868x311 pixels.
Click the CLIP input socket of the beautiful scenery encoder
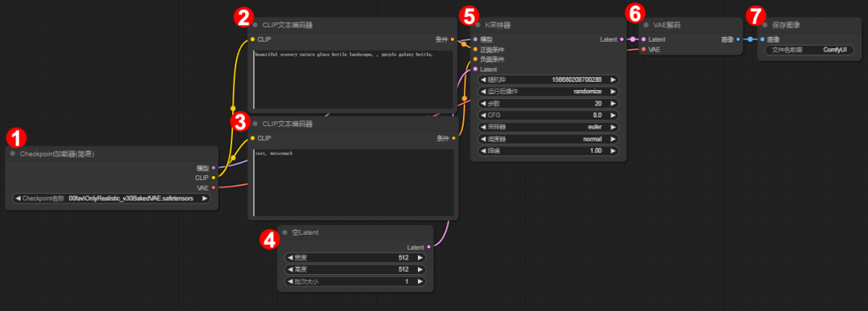[252, 39]
